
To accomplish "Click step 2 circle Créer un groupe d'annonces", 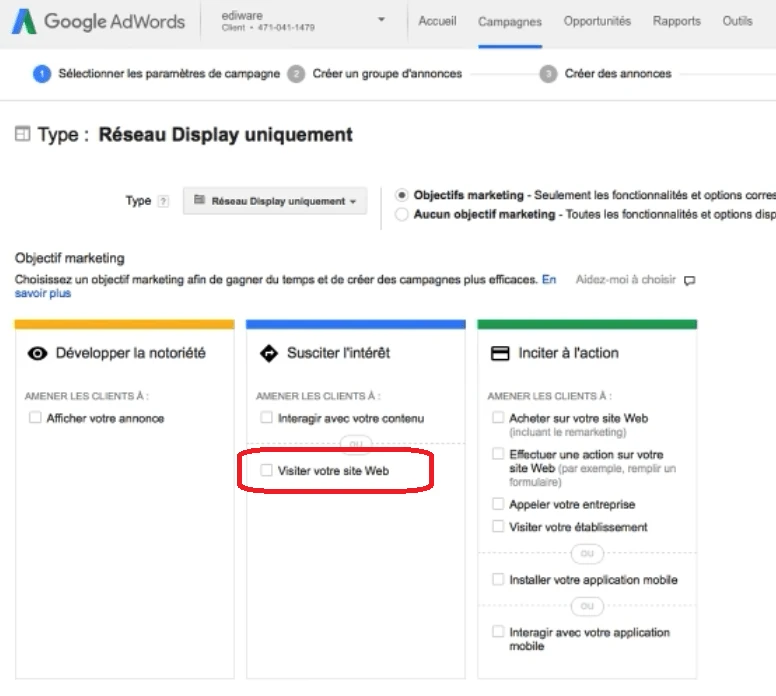I will [x=296, y=74].
